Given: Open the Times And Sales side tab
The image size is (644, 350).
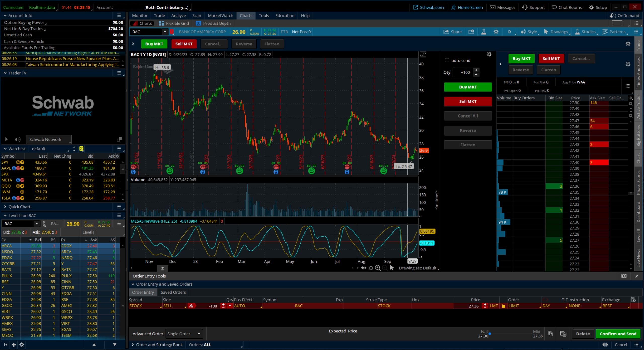Looking at the screenshot, I should click(638, 72).
